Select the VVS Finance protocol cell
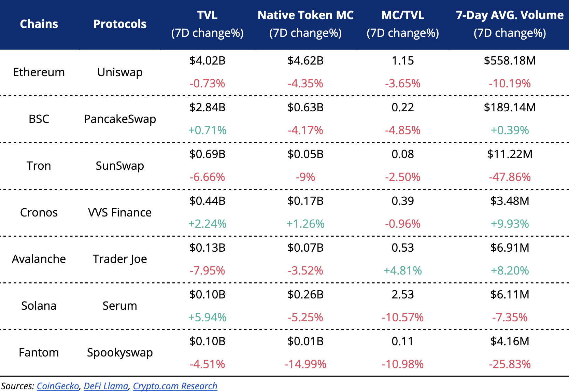The height and width of the screenshot is (392, 569). coord(120,212)
